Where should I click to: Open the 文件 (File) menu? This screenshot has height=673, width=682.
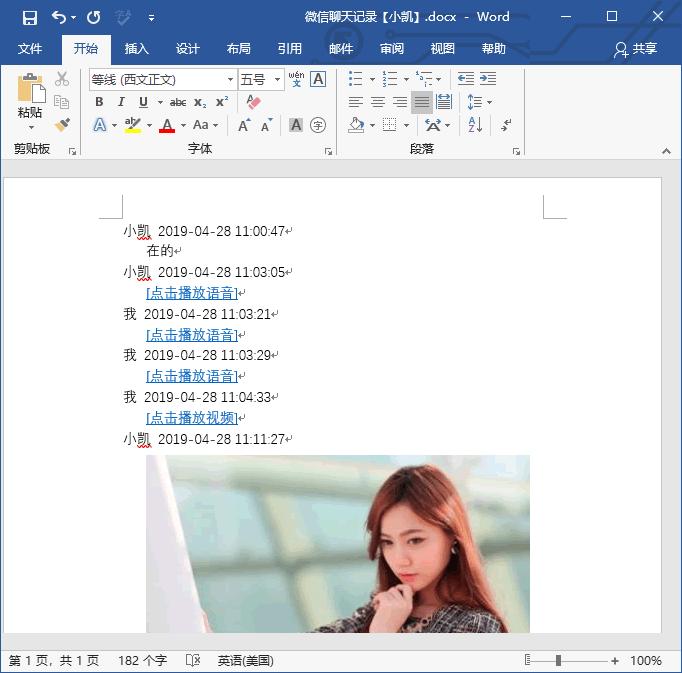tap(30, 49)
